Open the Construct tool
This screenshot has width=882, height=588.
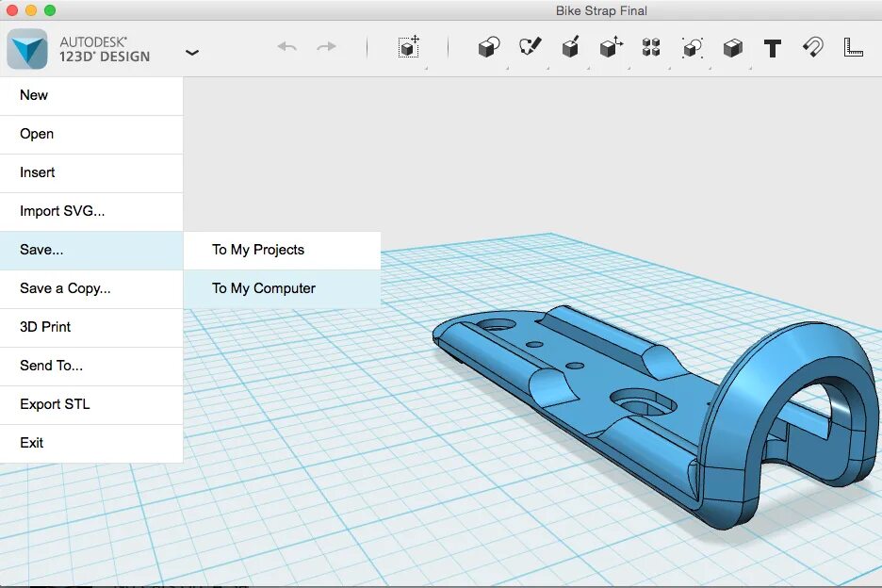click(570, 47)
